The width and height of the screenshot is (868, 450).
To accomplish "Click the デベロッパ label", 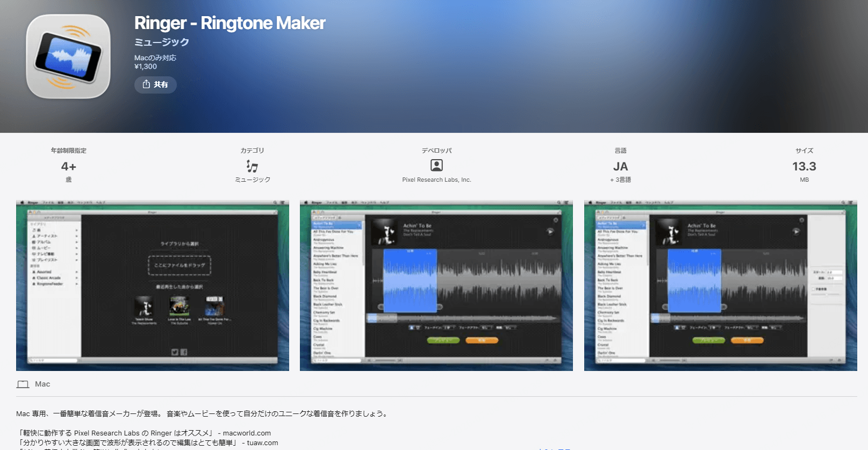I will pos(437,151).
